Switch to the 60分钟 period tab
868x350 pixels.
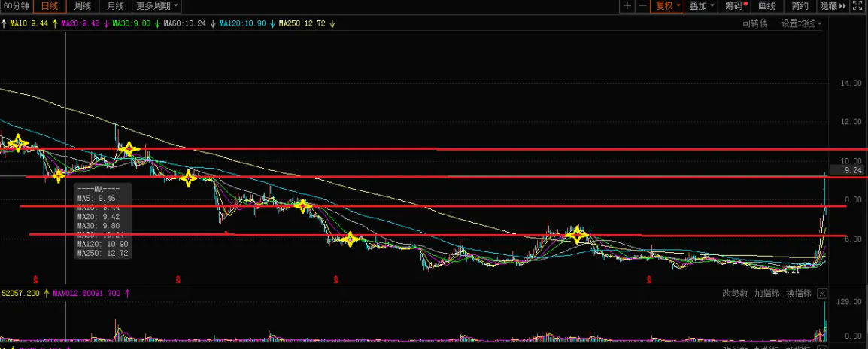click(x=16, y=6)
